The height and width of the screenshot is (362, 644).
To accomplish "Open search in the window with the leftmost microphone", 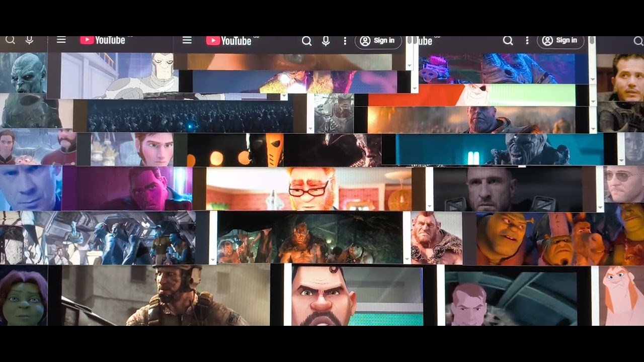I will click(10, 40).
